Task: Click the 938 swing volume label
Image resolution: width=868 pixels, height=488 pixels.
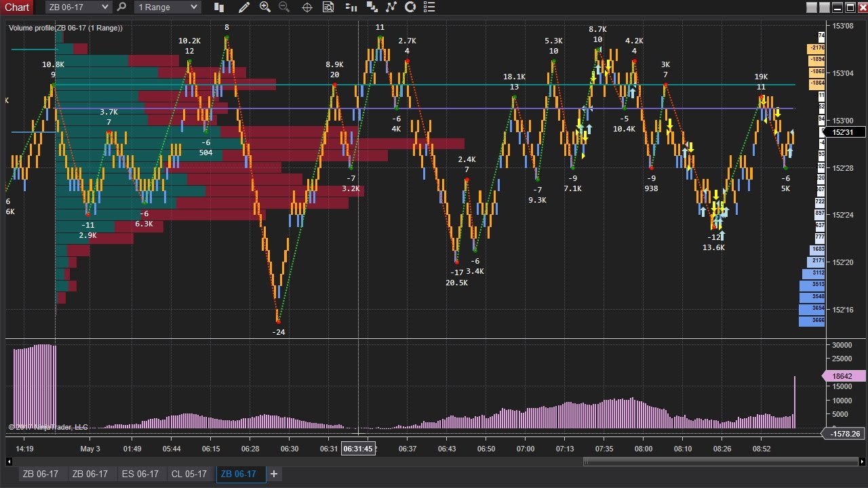Action: (x=651, y=188)
